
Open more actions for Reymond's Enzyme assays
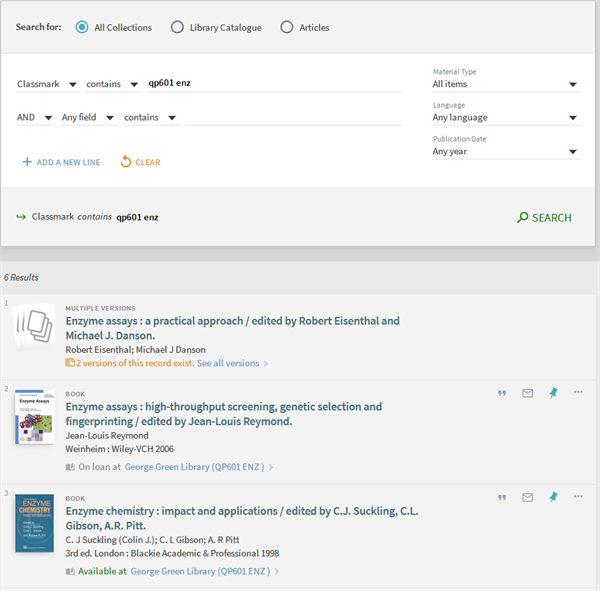point(578,392)
